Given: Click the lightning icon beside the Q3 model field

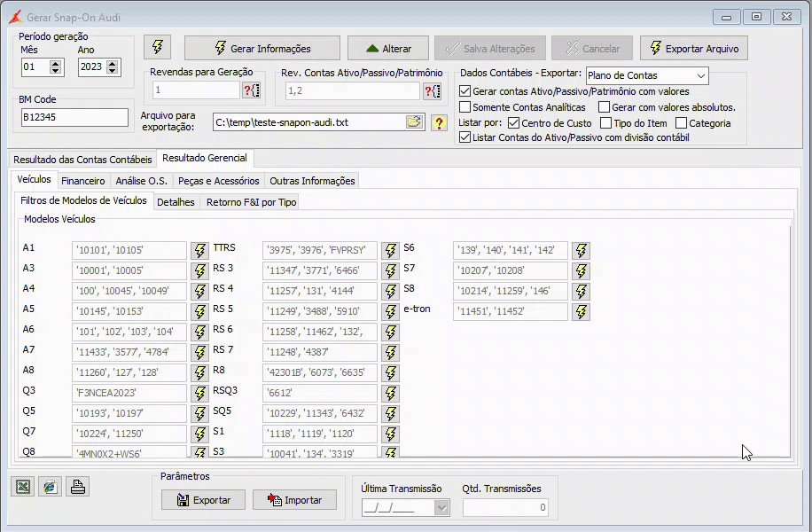Looking at the screenshot, I should (x=199, y=393).
